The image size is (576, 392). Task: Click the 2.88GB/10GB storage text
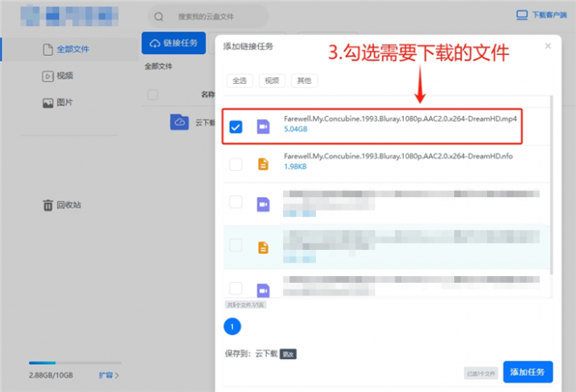coord(51,375)
